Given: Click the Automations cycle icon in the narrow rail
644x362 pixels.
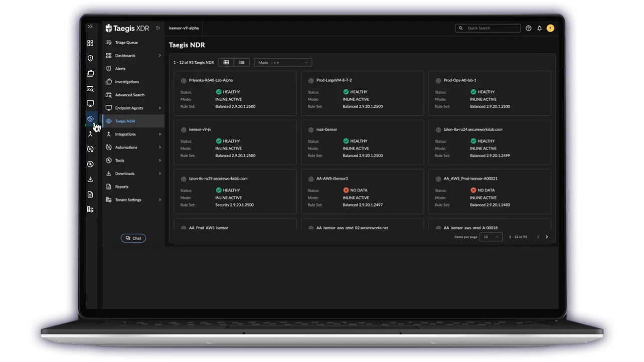Looking at the screenshot, I should 90,149.
